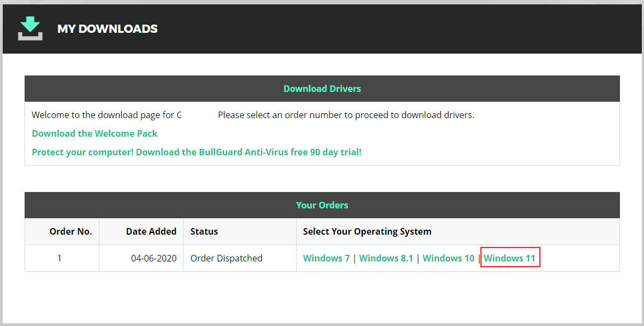Choose Windows 8.1 drivers link
The width and height of the screenshot is (644, 326).
coord(386,258)
